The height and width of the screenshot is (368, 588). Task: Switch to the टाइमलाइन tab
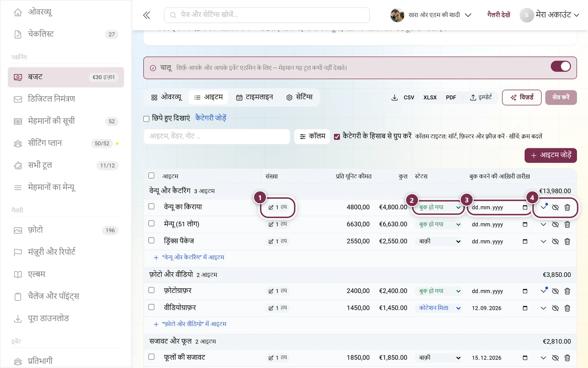254,97
